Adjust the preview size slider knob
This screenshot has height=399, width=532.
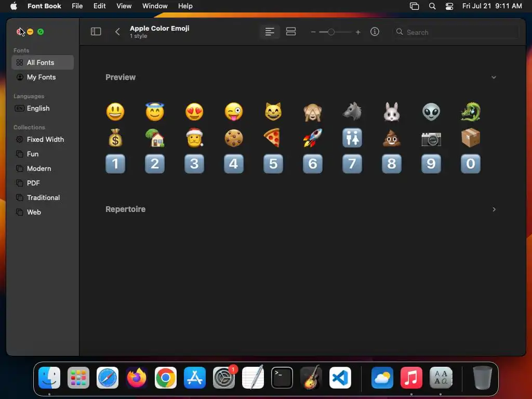coord(331,32)
